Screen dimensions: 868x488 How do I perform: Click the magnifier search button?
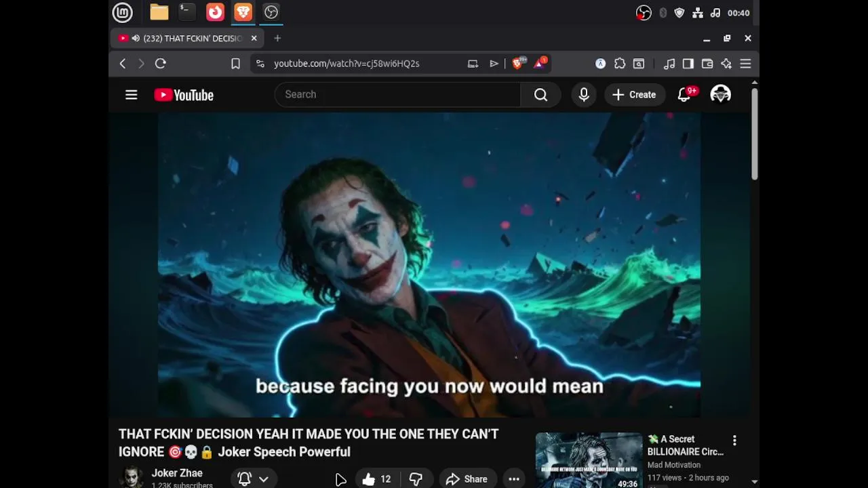pos(540,95)
